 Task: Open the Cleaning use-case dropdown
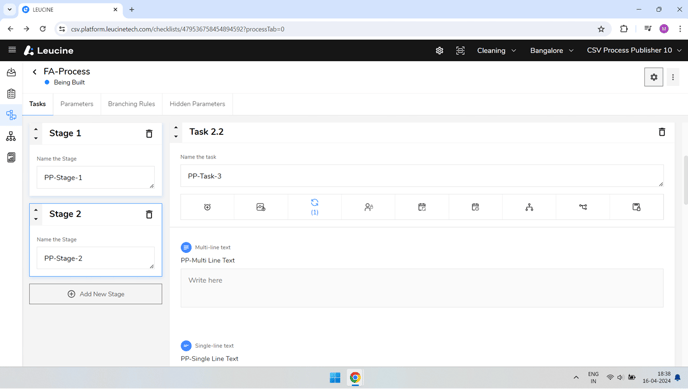pos(496,50)
